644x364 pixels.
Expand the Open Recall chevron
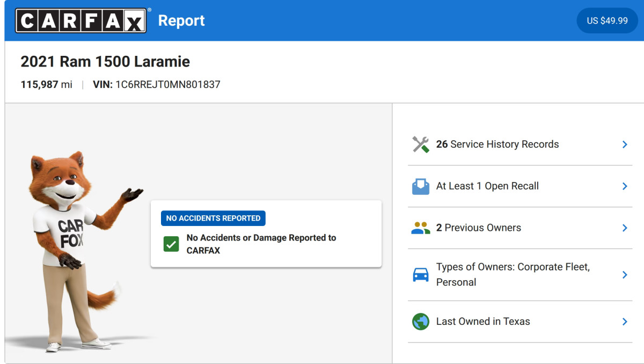(625, 186)
